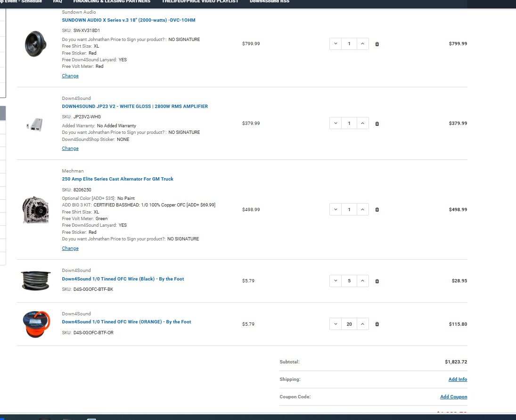Screen dimensions: 516x420
Task: Decrease quantity of ORANGE OFC Wire
Action: coord(336,324)
